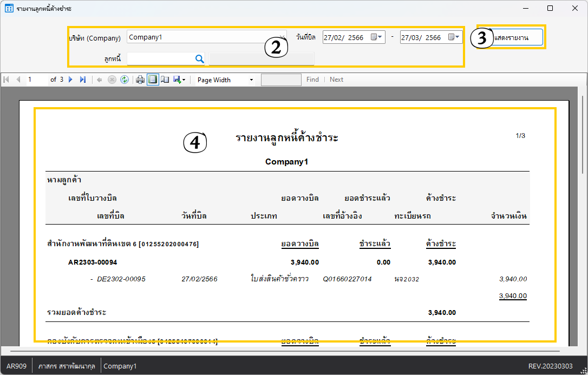Viewport: 588px width, 375px height.
Task: Open the start date calendar picker
Action: 377,37
